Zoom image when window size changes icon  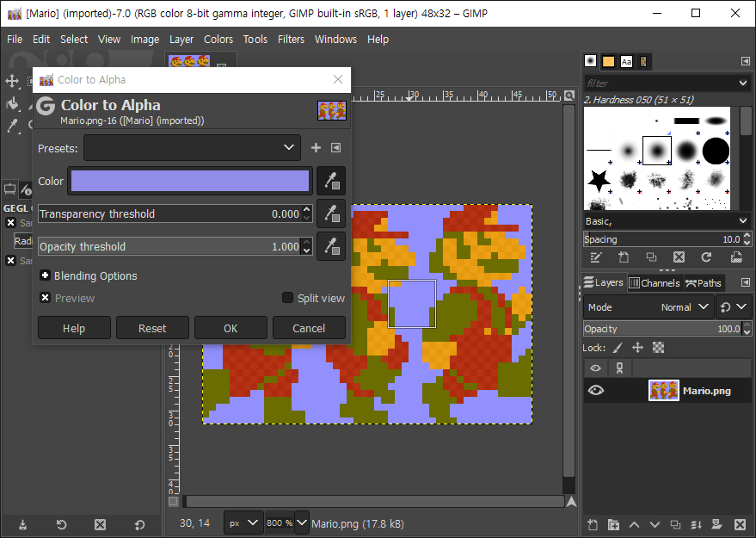point(569,96)
